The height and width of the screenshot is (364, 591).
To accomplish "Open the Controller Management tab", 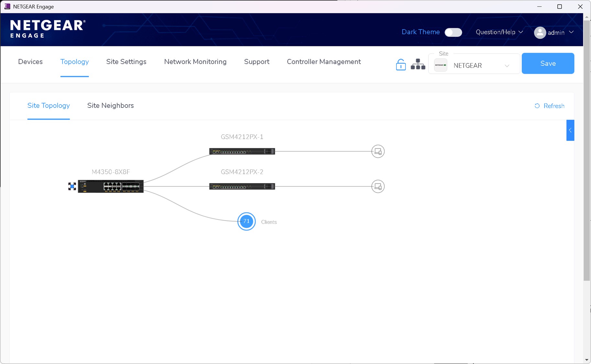I will point(324,61).
